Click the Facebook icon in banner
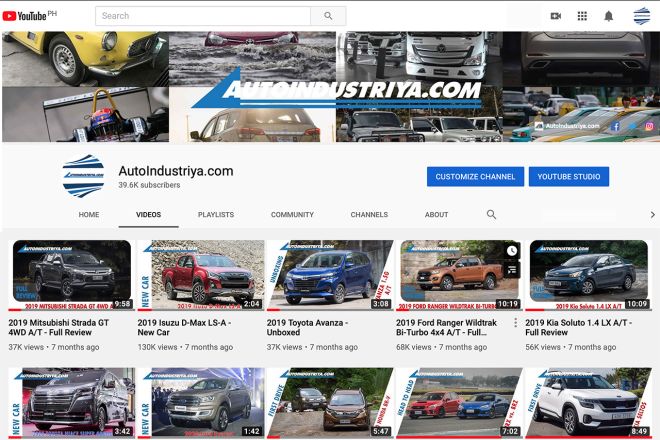Image resolution: width=660 pixels, height=440 pixels. pyautogui.click(x=615, y=126)
